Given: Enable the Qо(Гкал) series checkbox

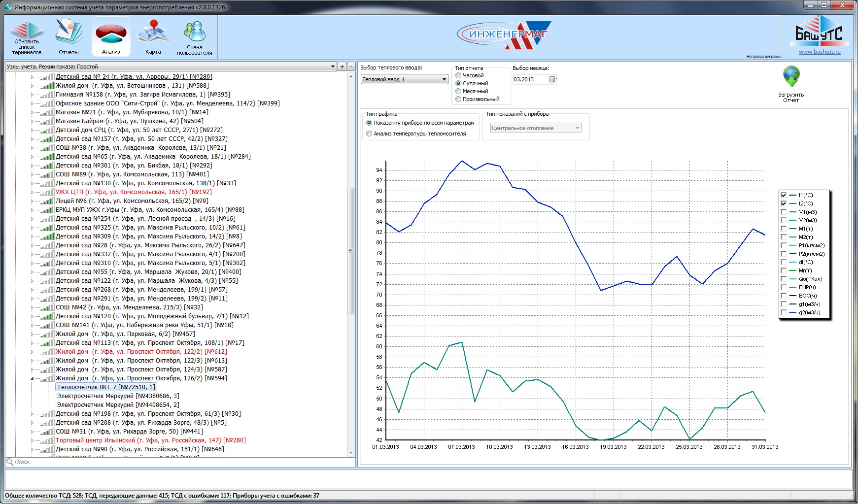Looking at the screenshot, I should 784,279.
